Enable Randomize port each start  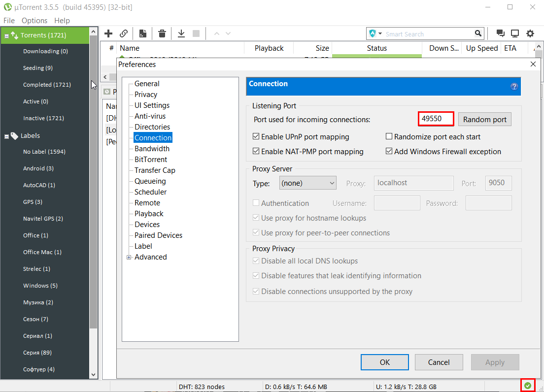coord(389,136)
